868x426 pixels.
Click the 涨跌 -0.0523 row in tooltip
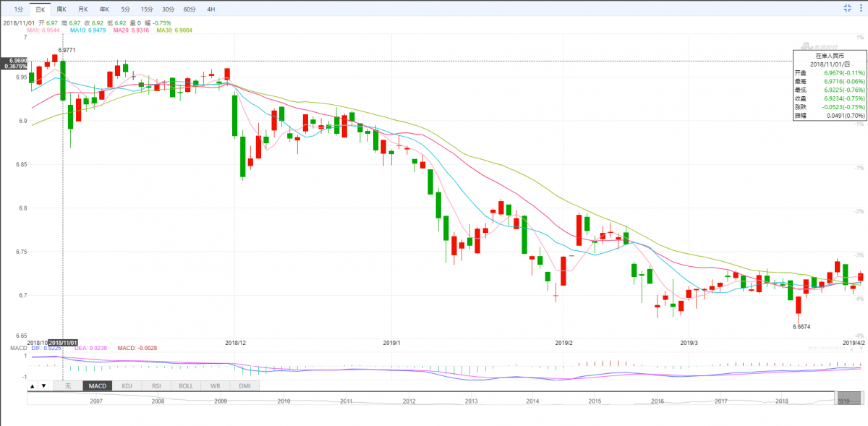click(x=830, y=106)
